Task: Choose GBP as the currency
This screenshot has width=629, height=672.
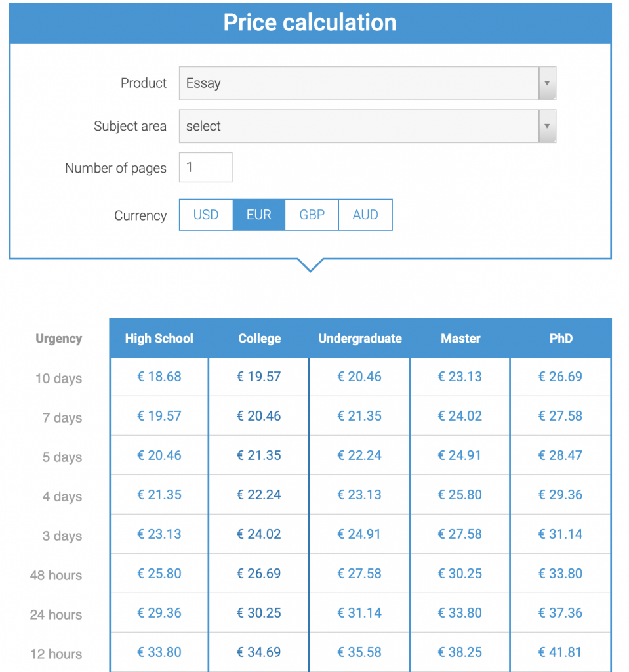Action: pos(312,215)
